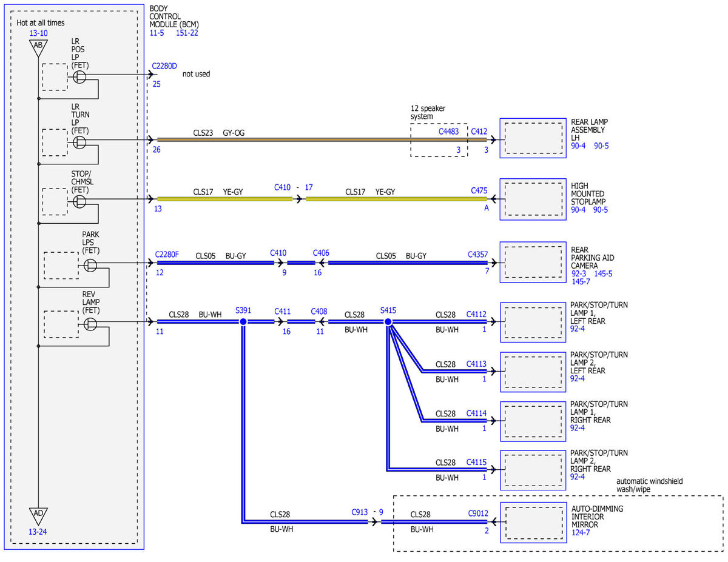Viewport: 728px width, 562px height.
Task: Click connector label C411
Action: tap(282, 311)
